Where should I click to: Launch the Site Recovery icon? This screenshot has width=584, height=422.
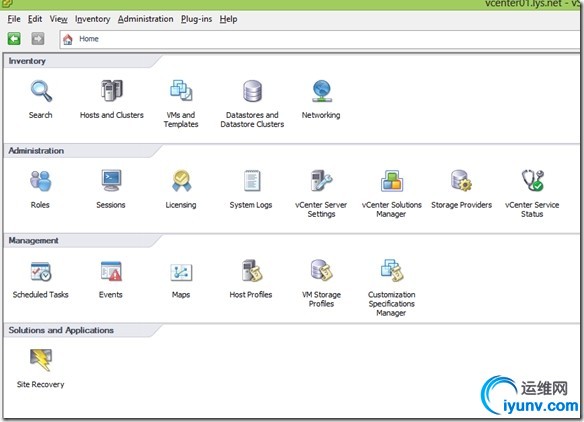tap(41, 360)
